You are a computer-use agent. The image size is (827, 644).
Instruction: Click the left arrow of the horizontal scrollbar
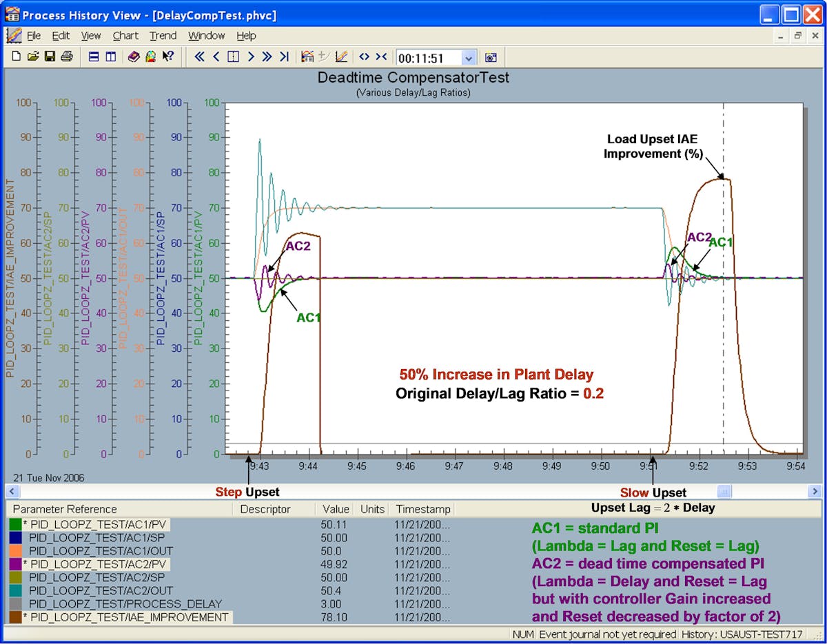[12, 492]
